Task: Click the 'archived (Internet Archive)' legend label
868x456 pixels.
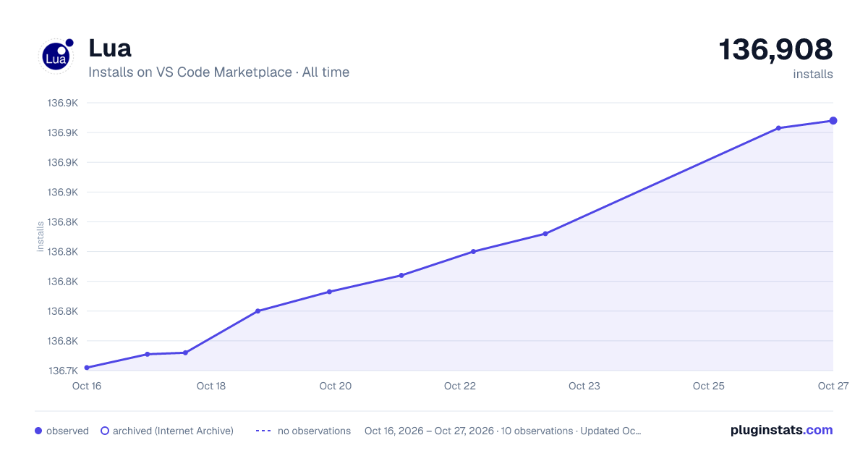Action: coord(173,431)
